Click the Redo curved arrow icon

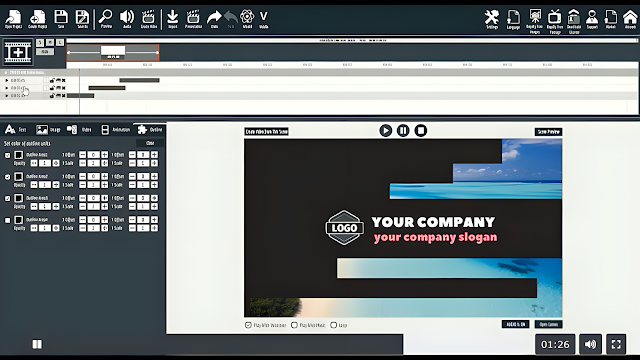click(214, 19)
